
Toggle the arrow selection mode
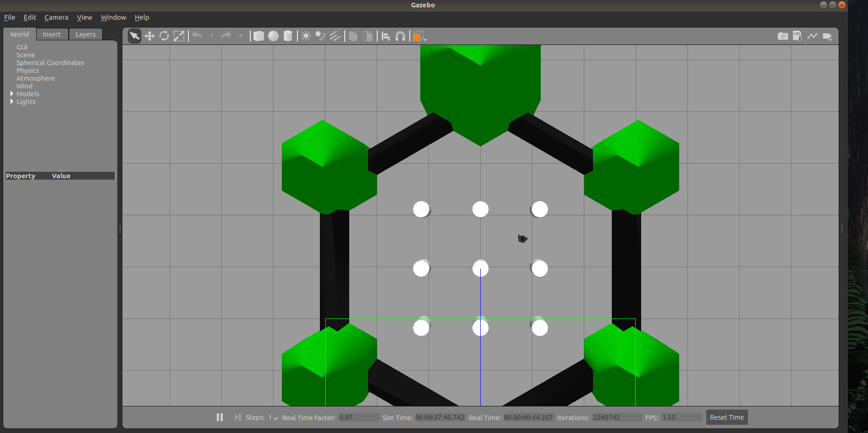pyautogui.click(x=134, y=35)
